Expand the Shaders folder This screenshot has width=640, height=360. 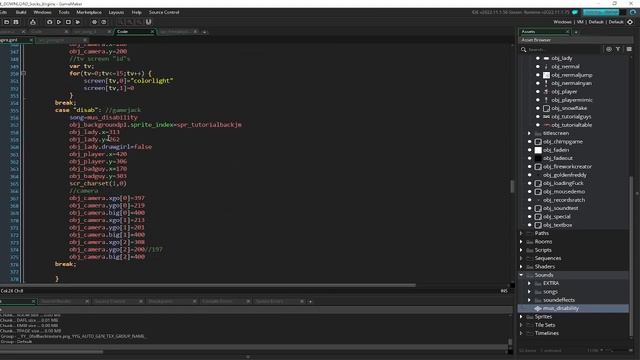click(x=521, y=267)
